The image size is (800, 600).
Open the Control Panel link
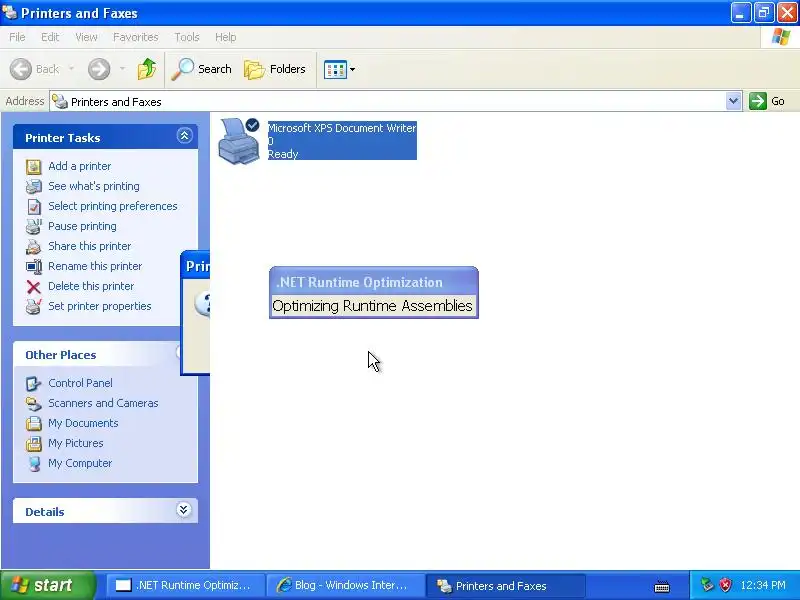tap(80, 383)
